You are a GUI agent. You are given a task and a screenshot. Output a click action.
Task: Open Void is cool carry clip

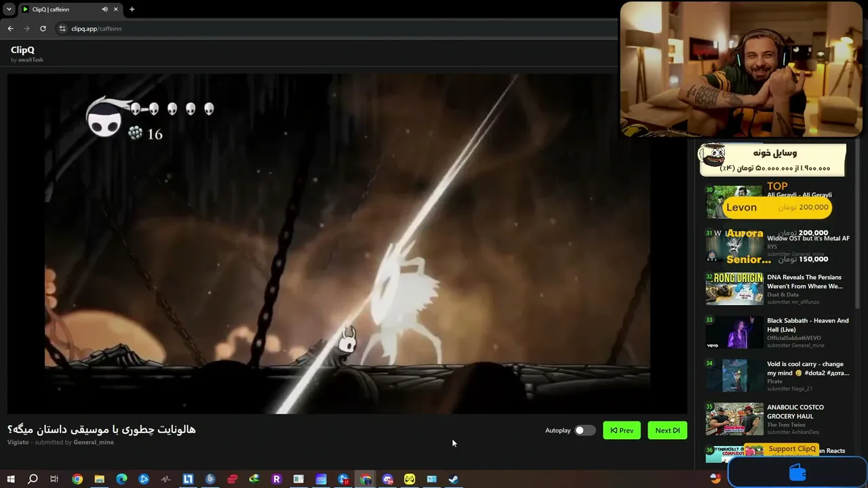coord(808,368)
